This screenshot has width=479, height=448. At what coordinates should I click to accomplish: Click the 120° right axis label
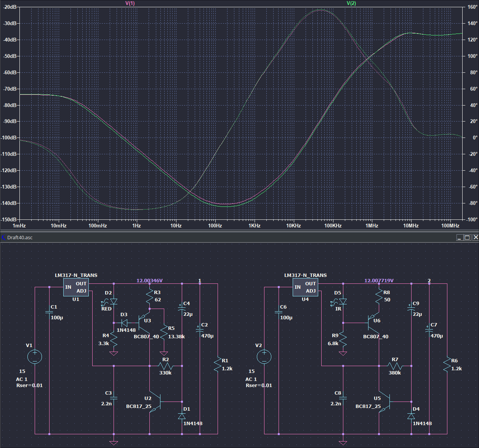pyautogui.click(x=473, y=40)
